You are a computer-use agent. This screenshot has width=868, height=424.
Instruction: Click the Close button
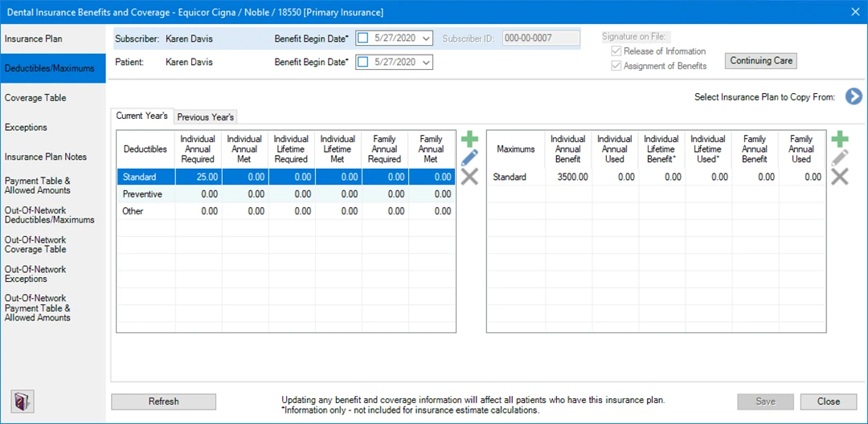pyautogui.click(x=829, y=402)
